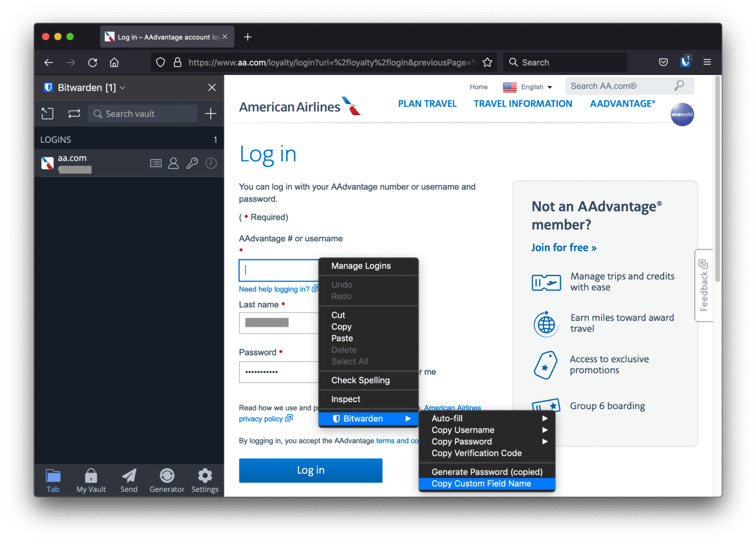Open the Pocket save icon

coord(663,62)
